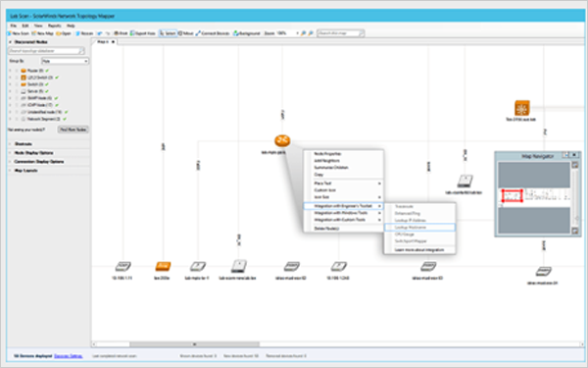Image resolution: width=588 pixels, height=368 pixels.
Task: Select the Connect Devices tool
Action: pos(213,33)
